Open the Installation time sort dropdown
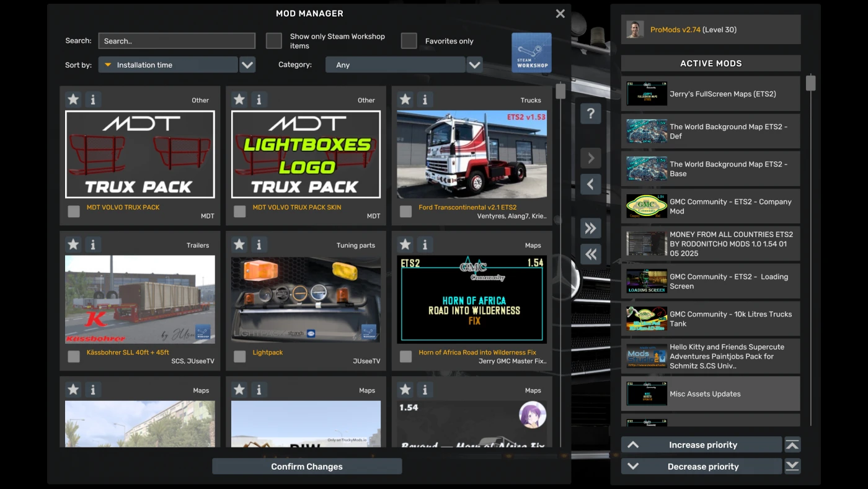The width and height of the screenshot is (868, 489). point(167,65)
